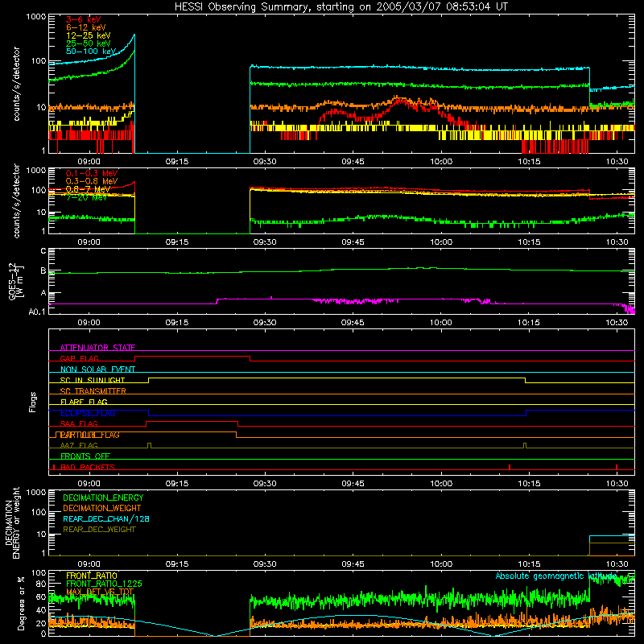The height and width of the screenshot is (644, 644).
Task: Click the MAX_DET_VS_TOT legend label
Action: coord(100,592)
